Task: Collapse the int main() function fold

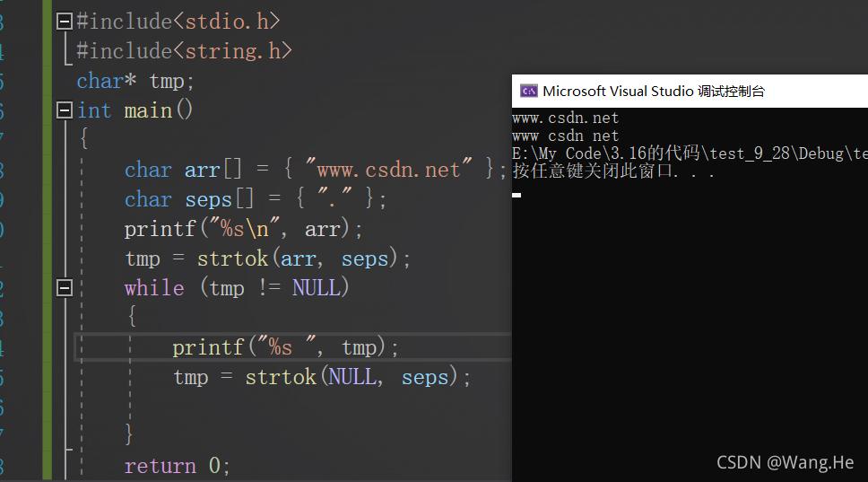Action: click(65, 110)
